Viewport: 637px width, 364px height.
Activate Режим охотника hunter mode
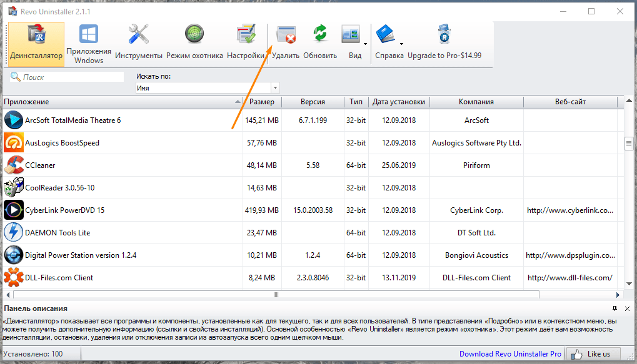(x=194, y=44)
